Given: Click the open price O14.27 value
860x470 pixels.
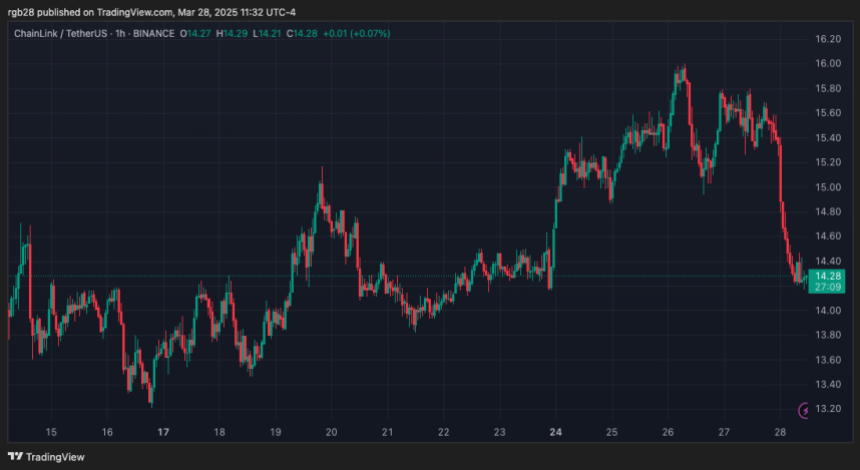Looking at the screenshot, I should (x=194, y=33).
